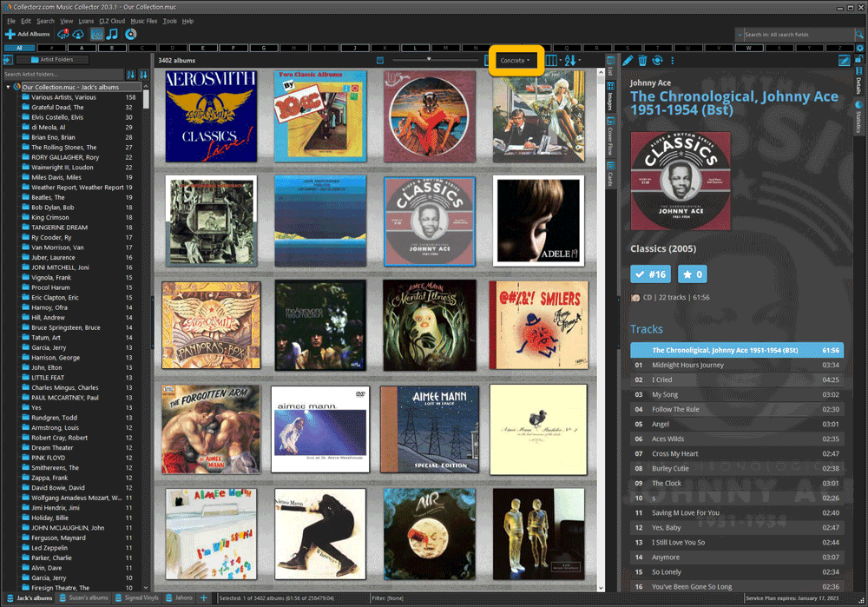Click the main search input field
Image resolution: width=868 pixels, height=607 pixels.
click(x=799, y=35)
